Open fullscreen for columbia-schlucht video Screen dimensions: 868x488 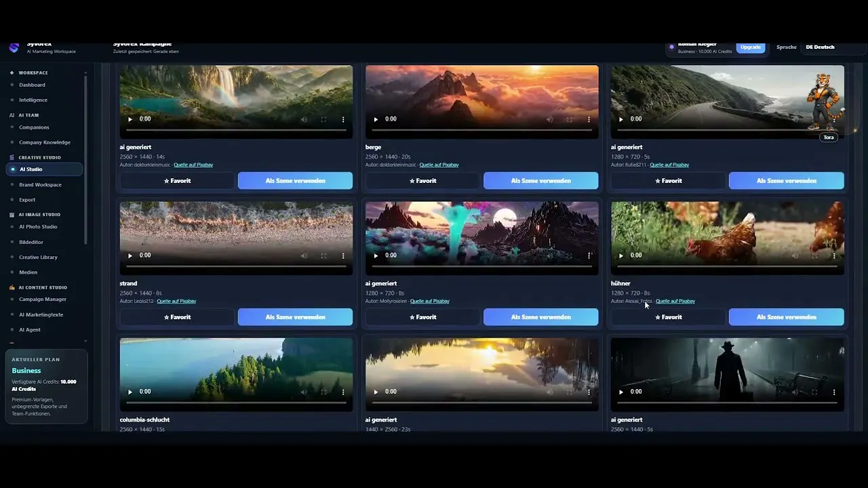pyautogui.click(x=323, y=392)
